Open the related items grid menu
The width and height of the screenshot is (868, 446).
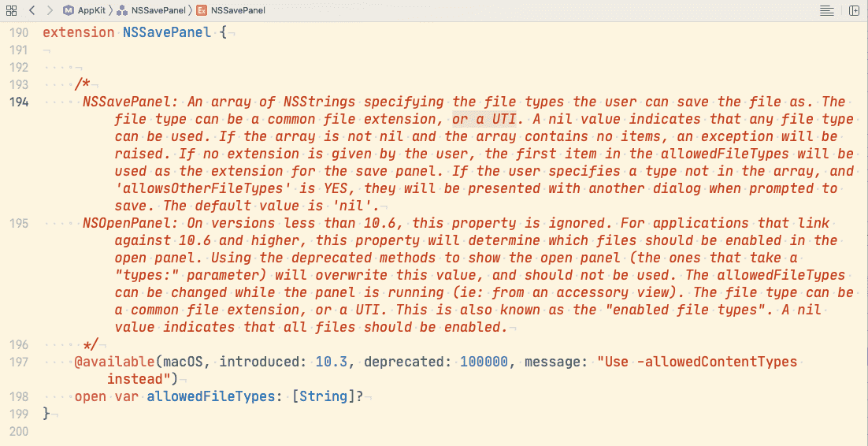coord(12,10)
